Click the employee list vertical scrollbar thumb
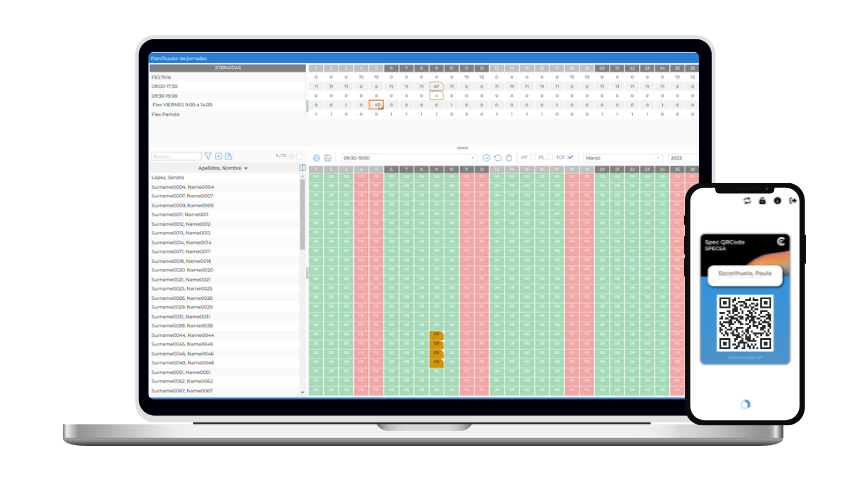Image resolution: width=846 pixels, height=481 pixels. [x=302, y=214]
